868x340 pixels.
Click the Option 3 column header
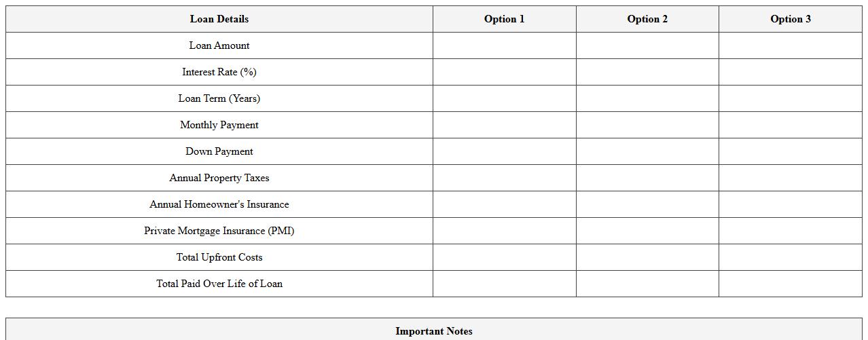coord(790,19)
